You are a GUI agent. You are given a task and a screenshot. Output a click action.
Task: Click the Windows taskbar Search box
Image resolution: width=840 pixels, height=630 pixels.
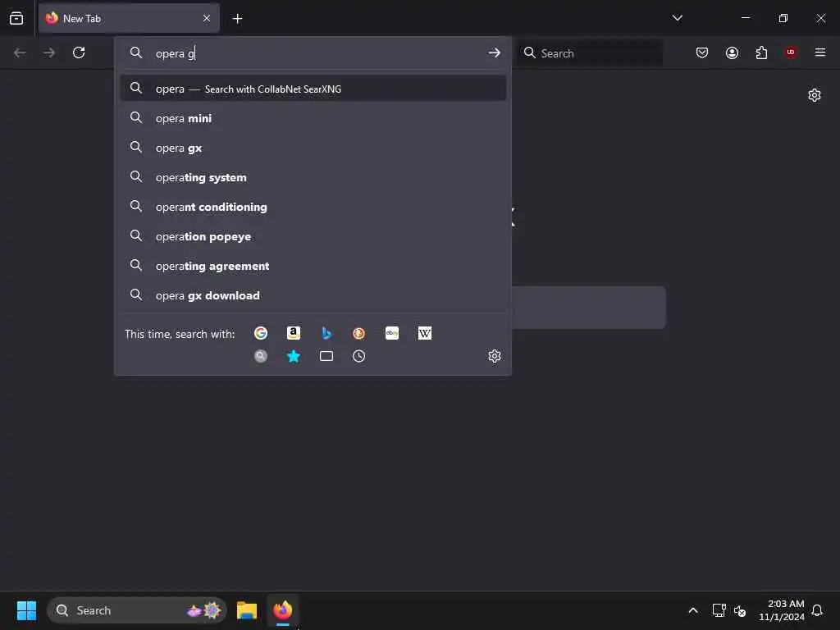[x=137, y=610]
